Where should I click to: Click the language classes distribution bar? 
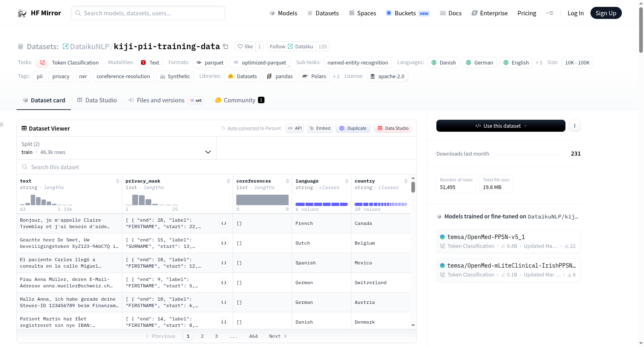(322, 204)
